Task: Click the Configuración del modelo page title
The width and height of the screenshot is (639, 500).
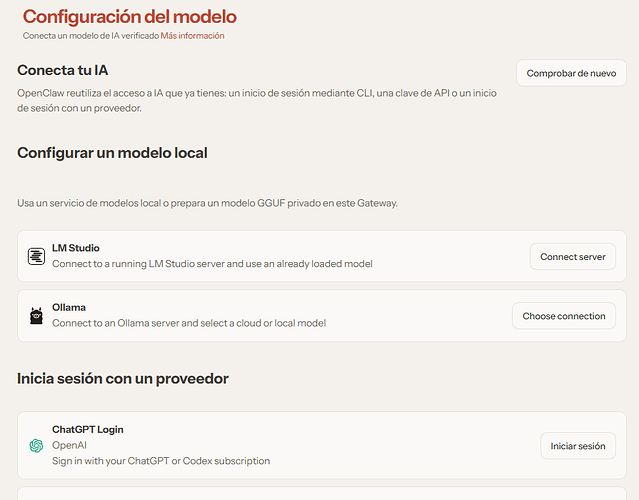Action: pos(130,17)
